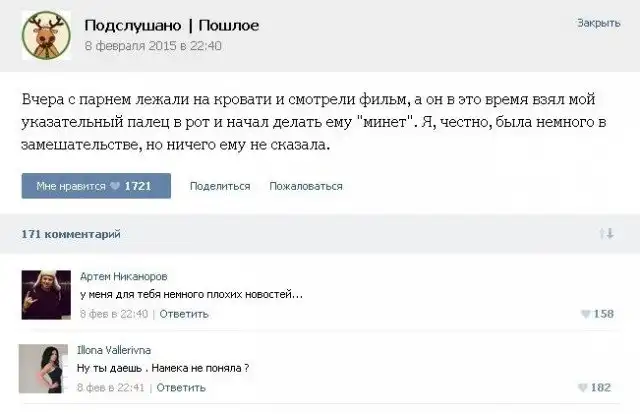Reply to Артем Никаноров's comment
Image resolution: width=640 pixels, height=414 pixels.
click(x=183, y=313)
